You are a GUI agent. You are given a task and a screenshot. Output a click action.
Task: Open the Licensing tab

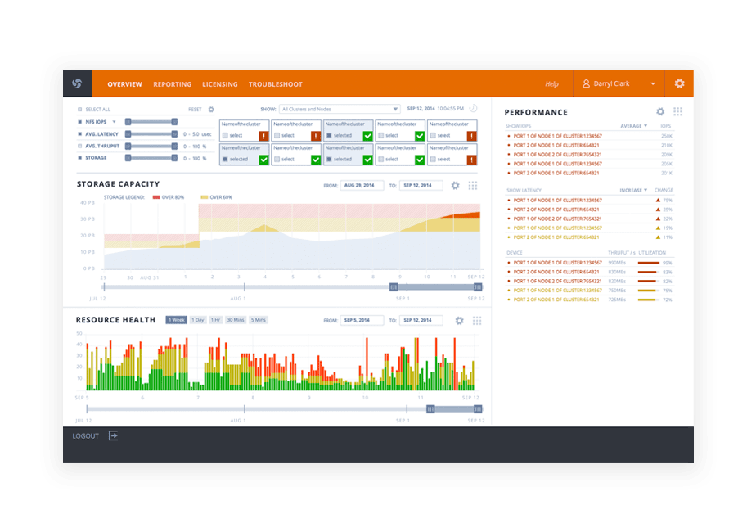coord(220,84)
